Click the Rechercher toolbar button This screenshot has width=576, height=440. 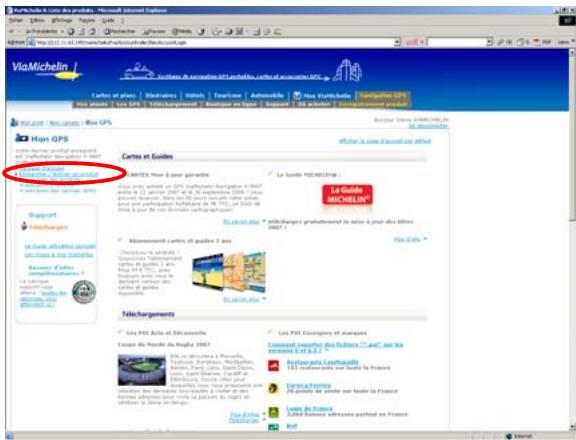click(x=120, y=32)
